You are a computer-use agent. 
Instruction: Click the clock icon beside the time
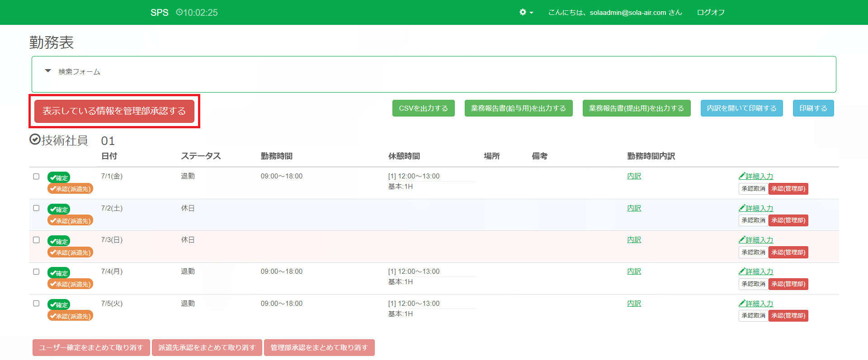(x=179, y=12)
